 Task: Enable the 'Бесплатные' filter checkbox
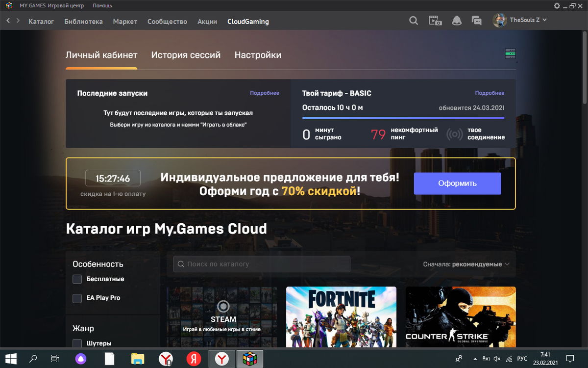click(77, 279)
